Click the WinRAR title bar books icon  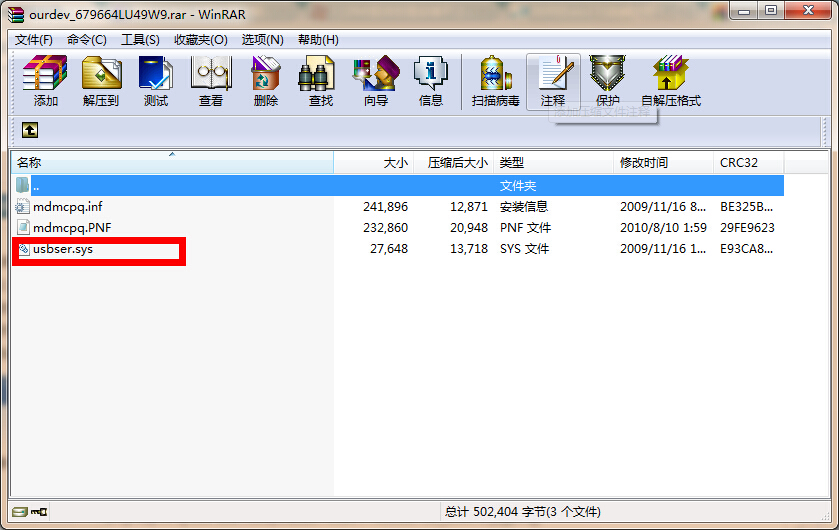16,14
